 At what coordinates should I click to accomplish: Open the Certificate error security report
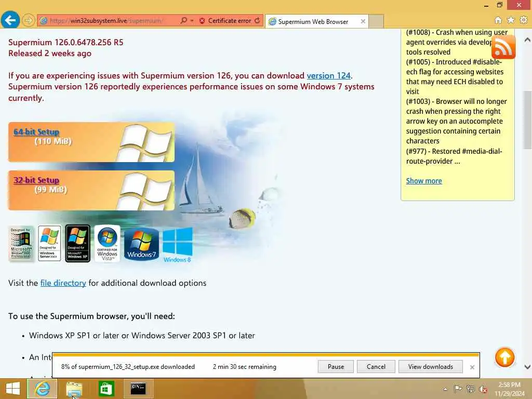(x=225, y=21)
